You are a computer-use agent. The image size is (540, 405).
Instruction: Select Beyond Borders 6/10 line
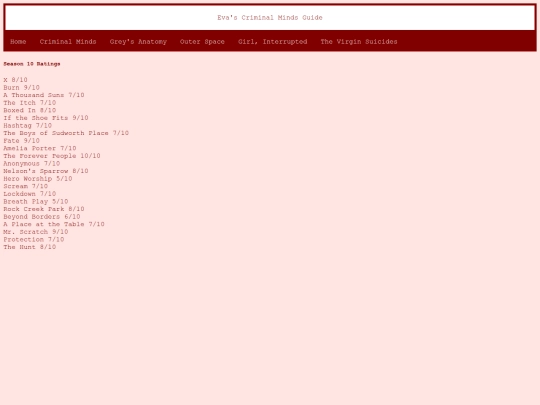click(x=42, y=217)
